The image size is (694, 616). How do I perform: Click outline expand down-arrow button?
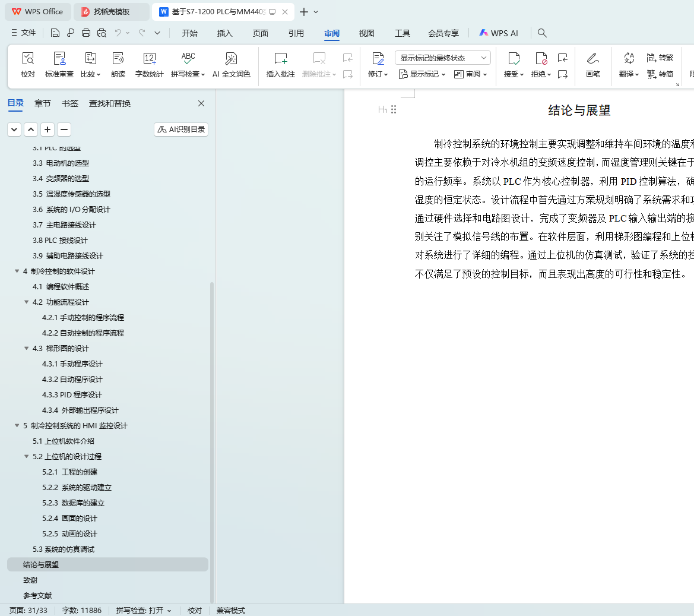[x=14, y=129]
